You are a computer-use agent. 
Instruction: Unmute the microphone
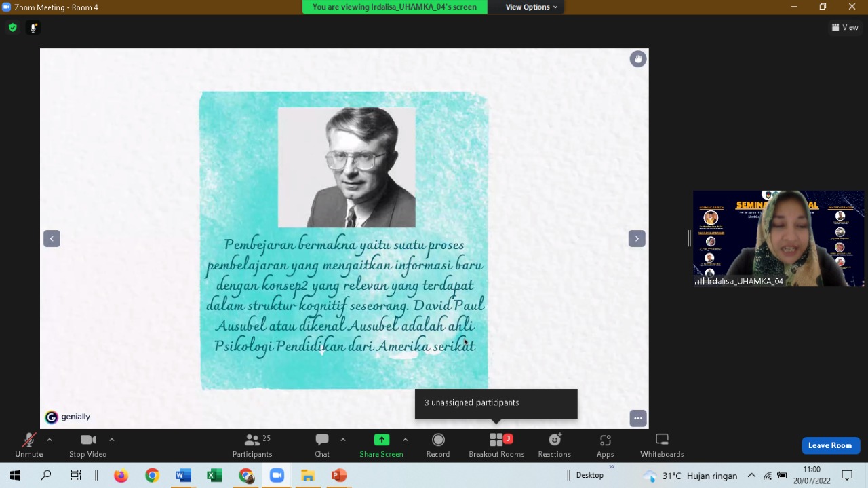[28, 445]
